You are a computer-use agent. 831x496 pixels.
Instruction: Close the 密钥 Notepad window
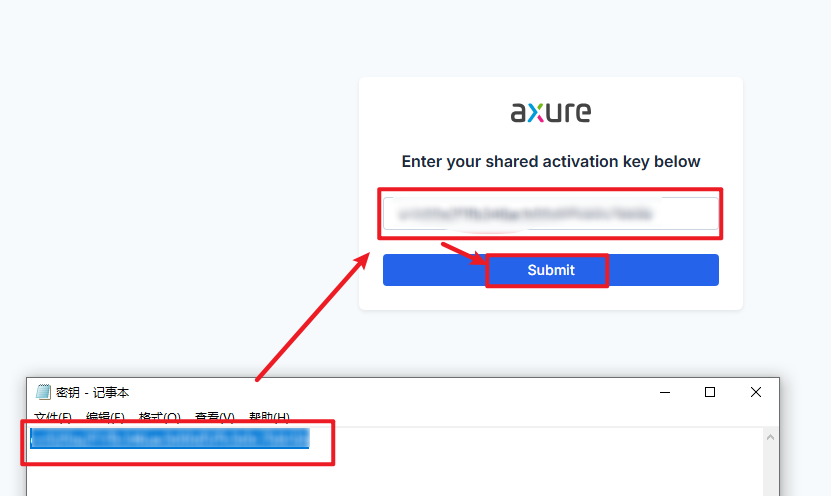pos(756,393)
